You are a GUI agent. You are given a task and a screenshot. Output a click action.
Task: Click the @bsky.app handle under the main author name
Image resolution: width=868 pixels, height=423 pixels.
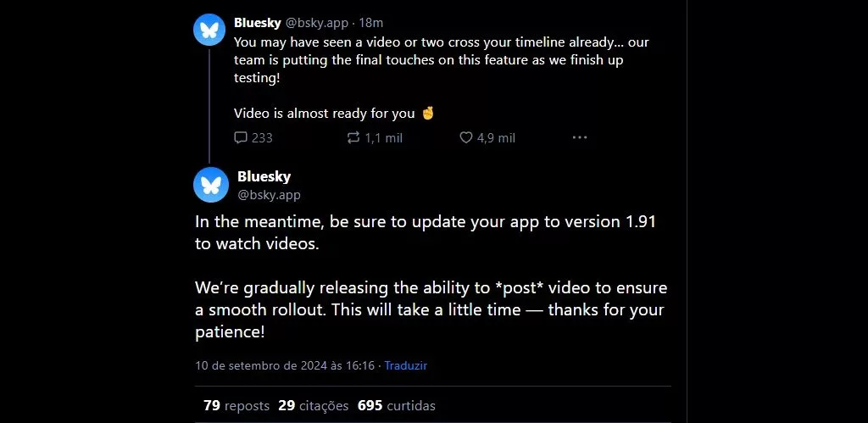(x=269, y=195)
